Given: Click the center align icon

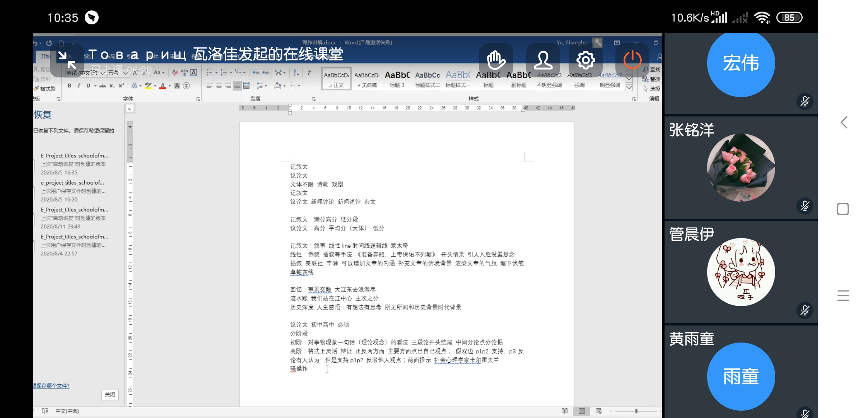Looking at the screenshot, I should [219, 86].
